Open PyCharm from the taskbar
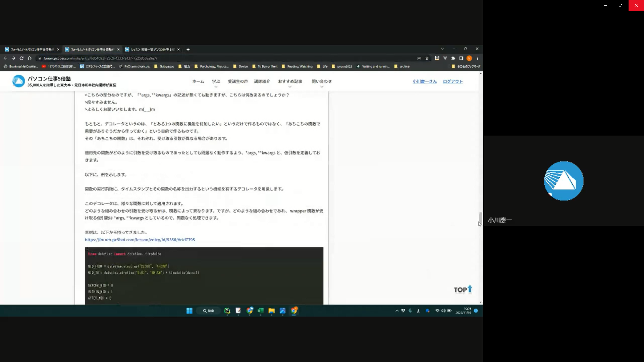 click(227, 311)
